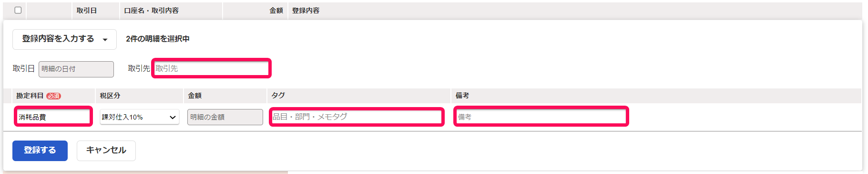
Task: Focus the 品目・部門・メモタグ tag field
Action: (357, 117)
